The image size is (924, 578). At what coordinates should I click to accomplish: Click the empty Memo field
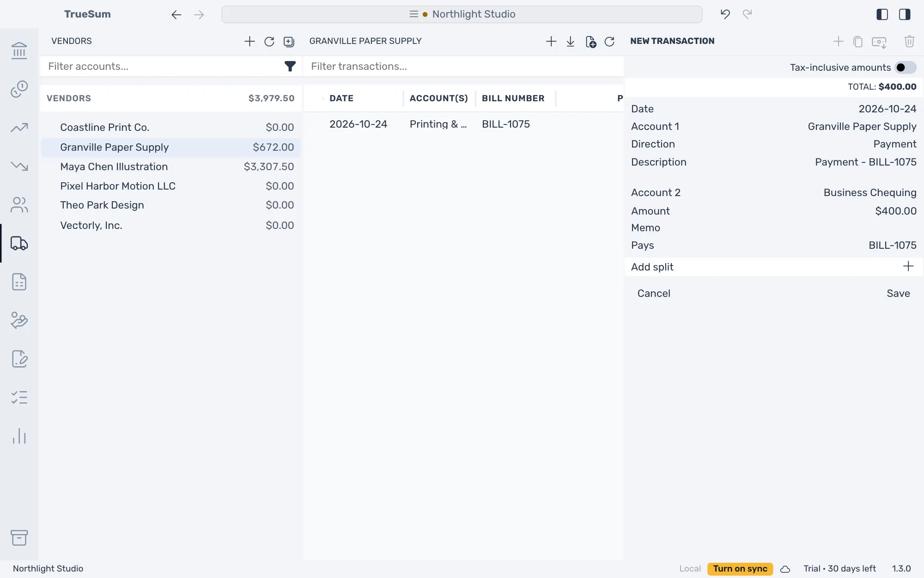coord(773,228)
